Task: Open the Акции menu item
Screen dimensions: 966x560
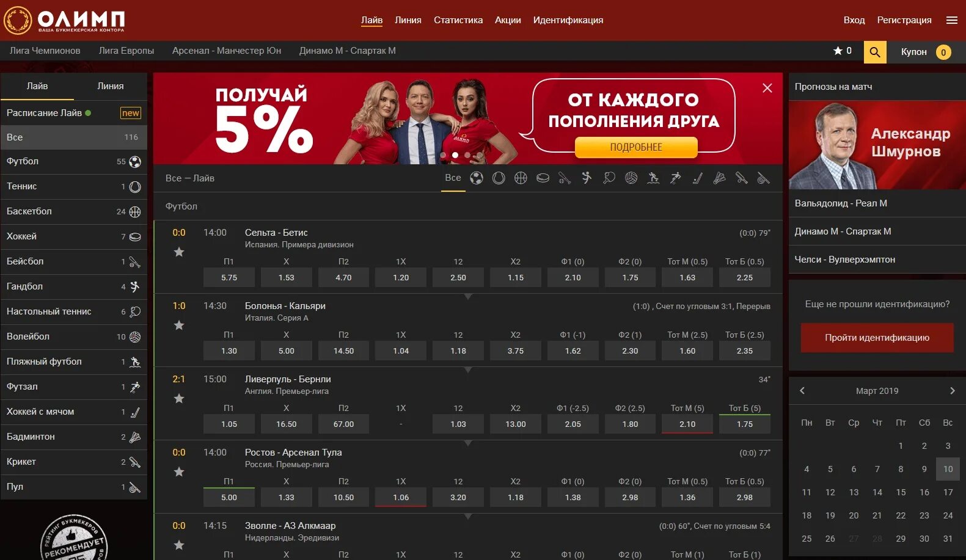Action: click(x=508, y=20)
